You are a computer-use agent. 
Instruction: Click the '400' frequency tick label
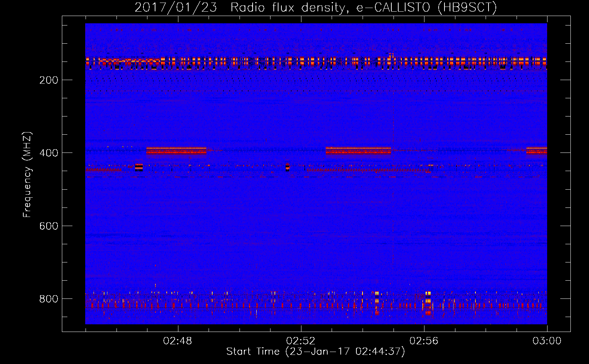pyautogui.click(x=49, y=153)
